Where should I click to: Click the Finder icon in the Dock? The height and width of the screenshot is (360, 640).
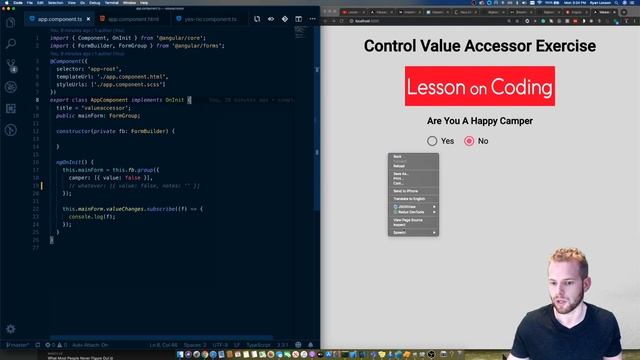[x=180, y=354]
